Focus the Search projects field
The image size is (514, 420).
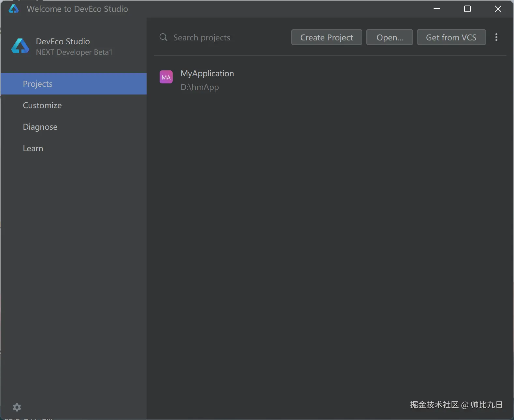coord(221,37)
